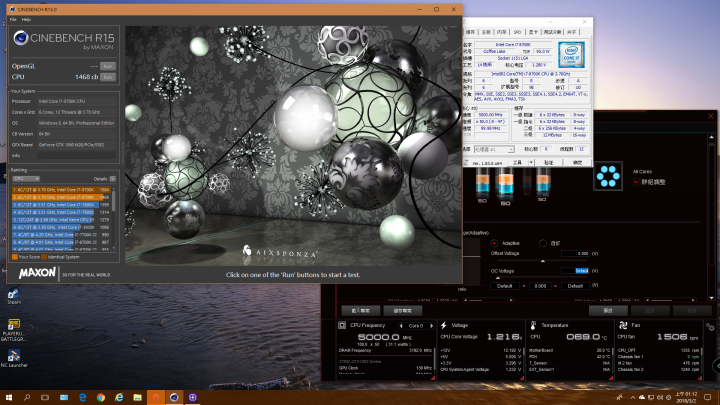720x405 pixels.
Task: Click the load profile button at bottom-left
Action: click(x=360, y=311)
